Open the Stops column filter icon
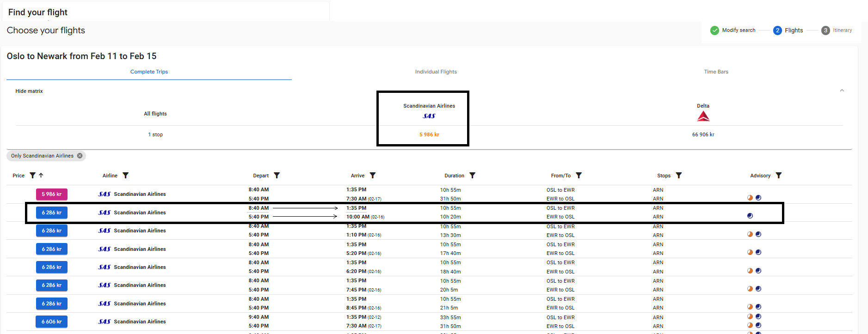 pos(679,176)
